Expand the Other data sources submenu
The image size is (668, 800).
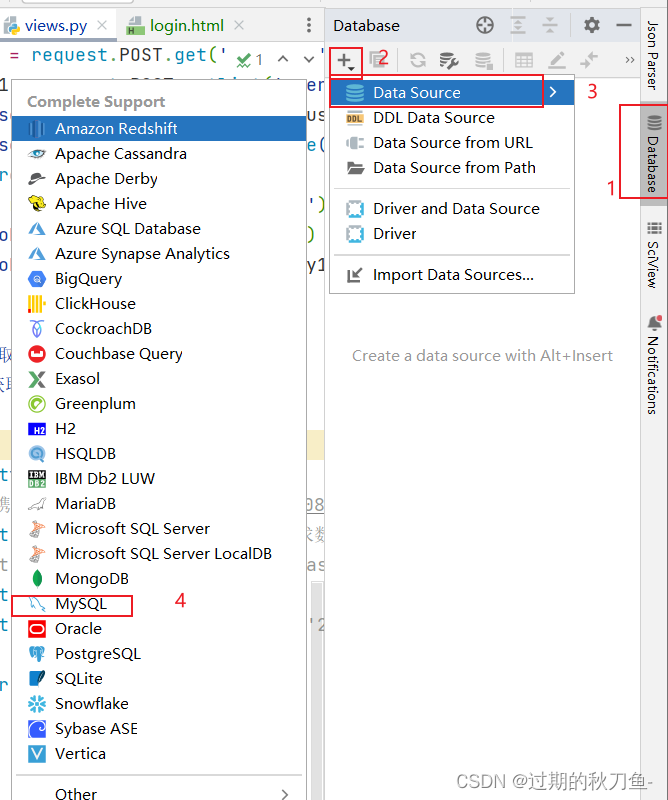(159, 793)
